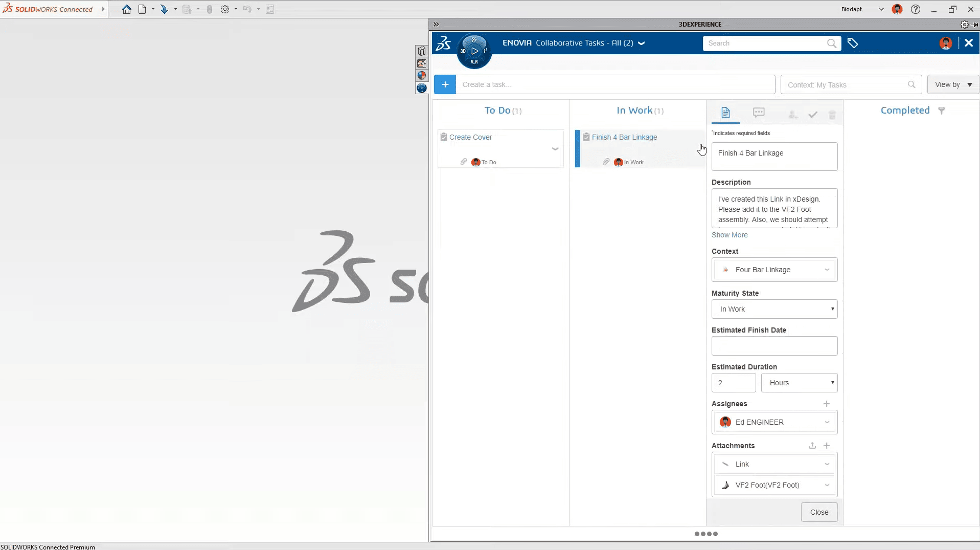Click the Estimated Finish Date field
The height and width of the screenshot is (550, 980).
[x=774, y=346]
